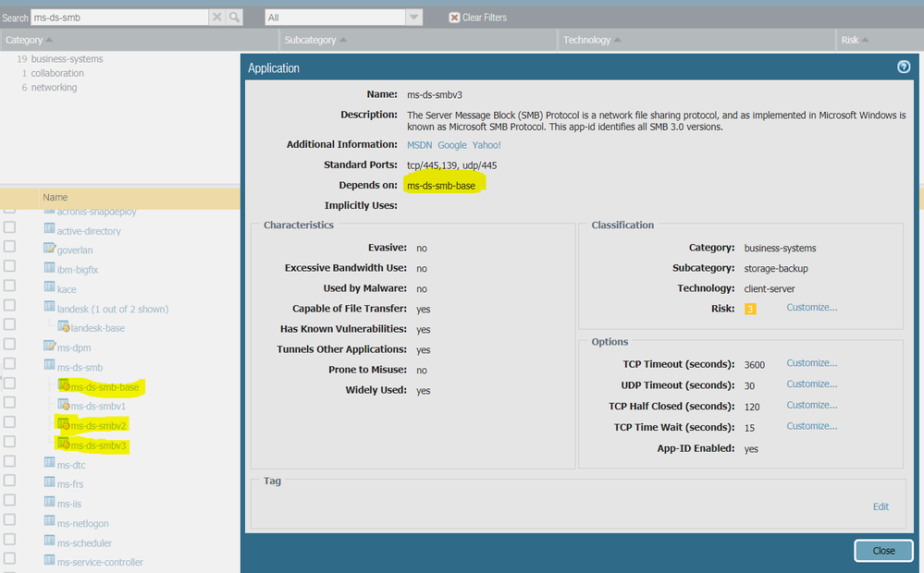Sort by the Subcategory column header

tap(315, 40)
